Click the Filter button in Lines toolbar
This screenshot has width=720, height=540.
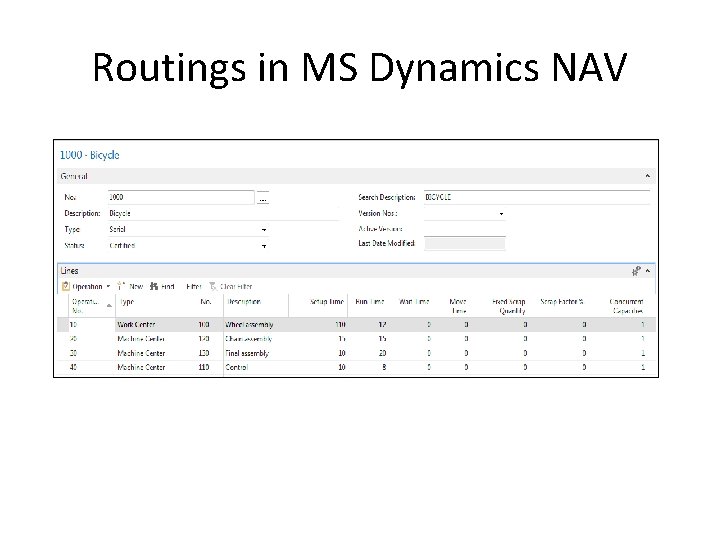(194, 286)
